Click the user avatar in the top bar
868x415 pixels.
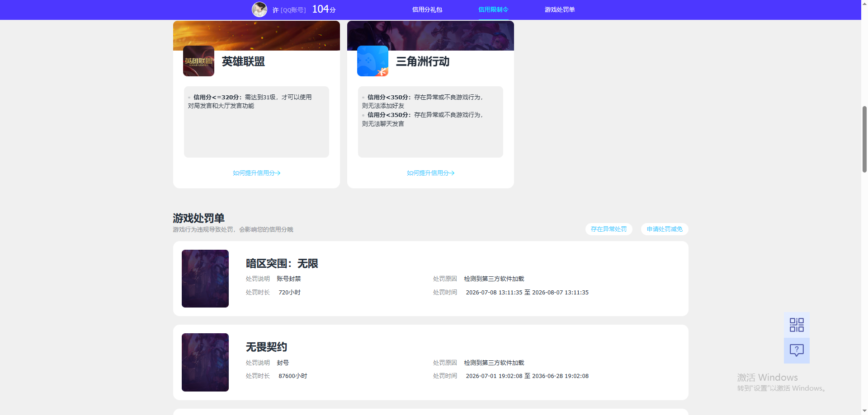259,9
